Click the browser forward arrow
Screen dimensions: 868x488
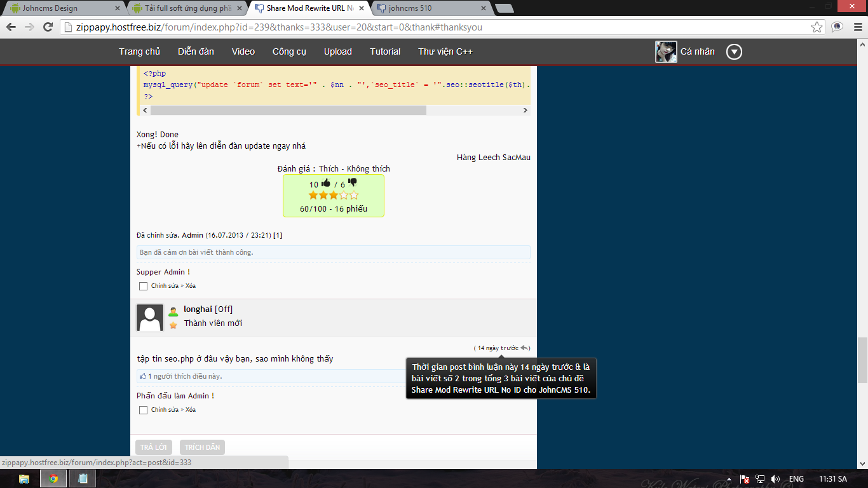click(29, 27)
